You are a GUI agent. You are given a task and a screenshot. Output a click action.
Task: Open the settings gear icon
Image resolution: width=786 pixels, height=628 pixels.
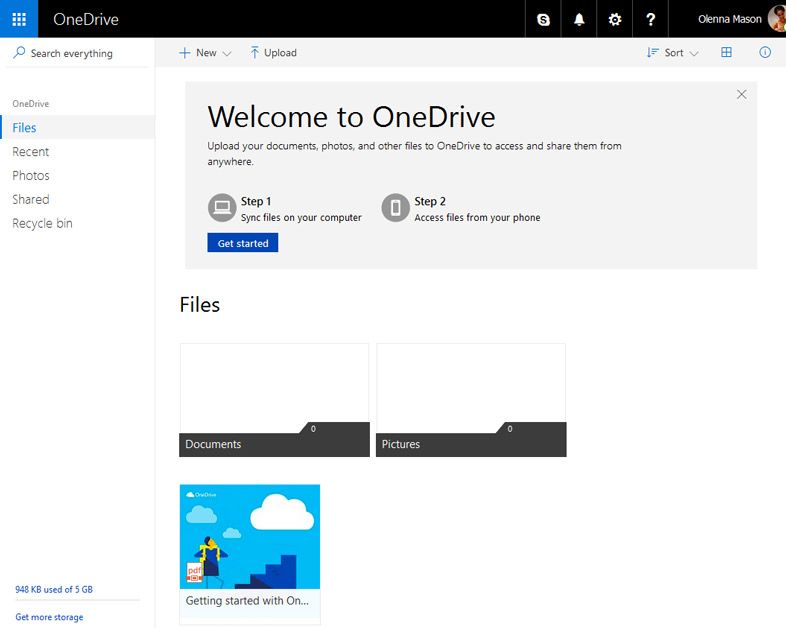615,19
